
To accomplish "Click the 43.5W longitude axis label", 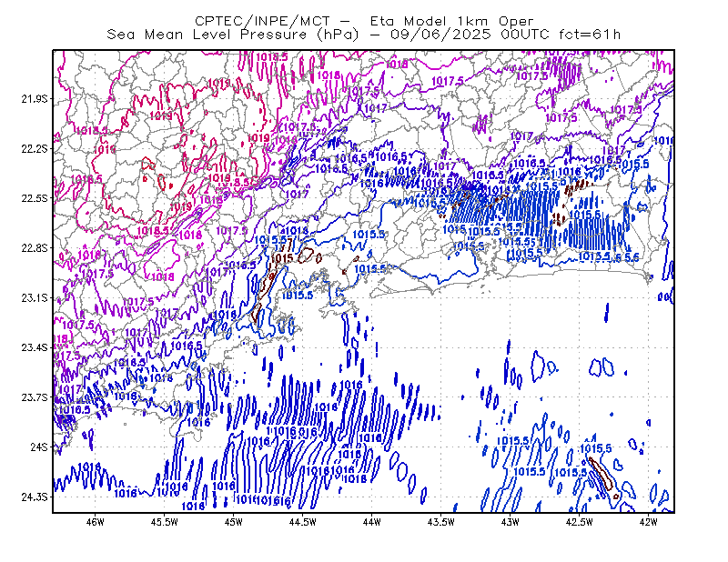I will coord(440,522).
